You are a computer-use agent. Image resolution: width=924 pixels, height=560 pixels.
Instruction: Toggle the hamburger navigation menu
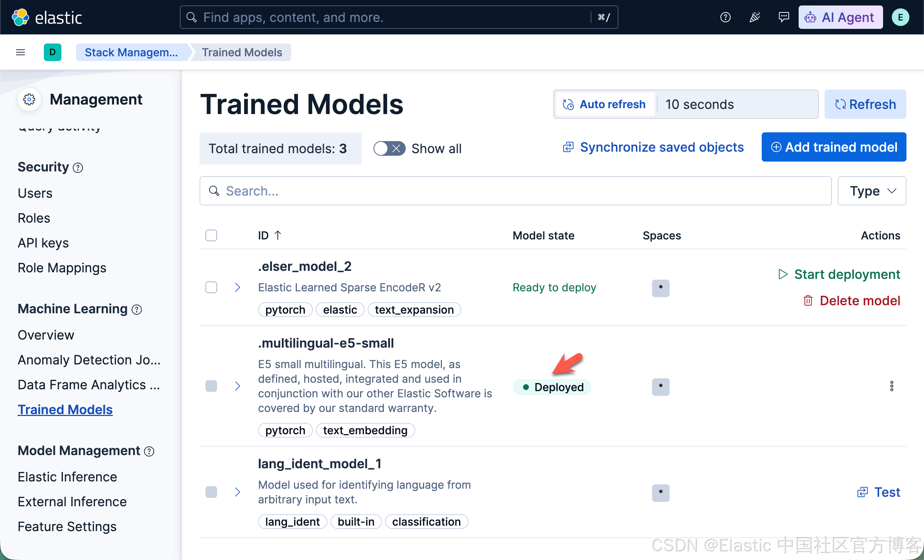(20, 52)
